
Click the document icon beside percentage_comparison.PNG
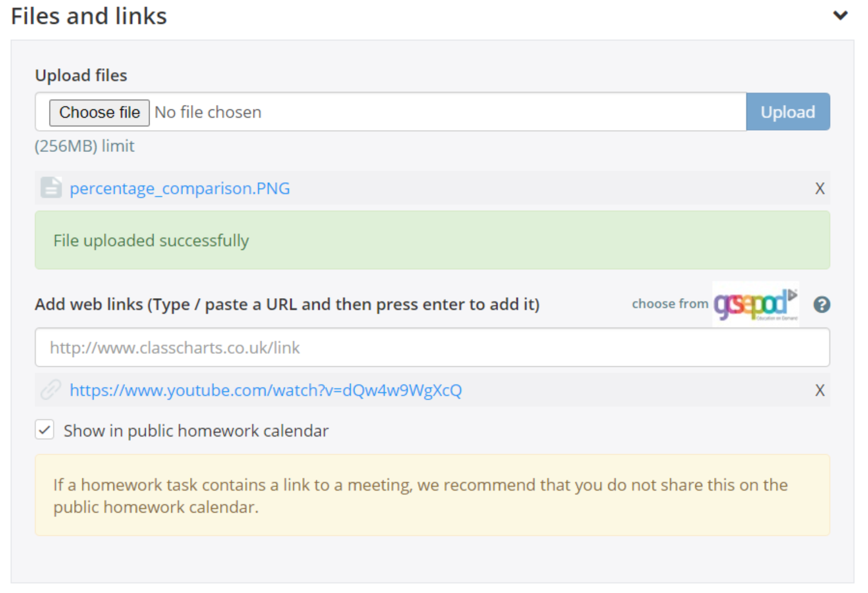51,188
